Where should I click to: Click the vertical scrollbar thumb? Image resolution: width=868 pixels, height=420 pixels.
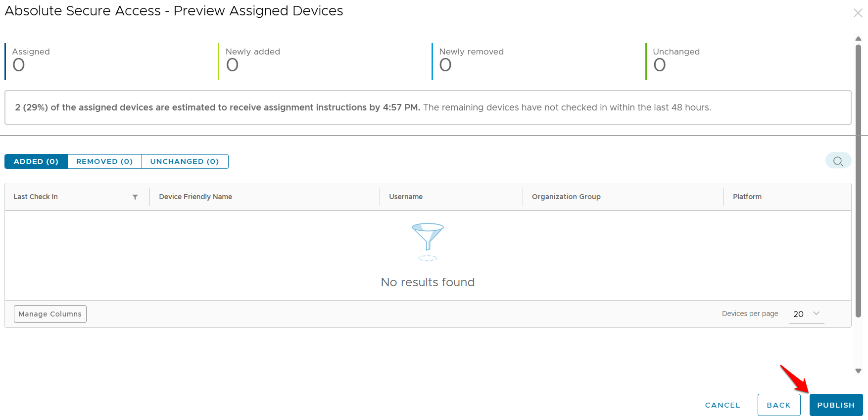pyautogui.click(x=858, y=181)
